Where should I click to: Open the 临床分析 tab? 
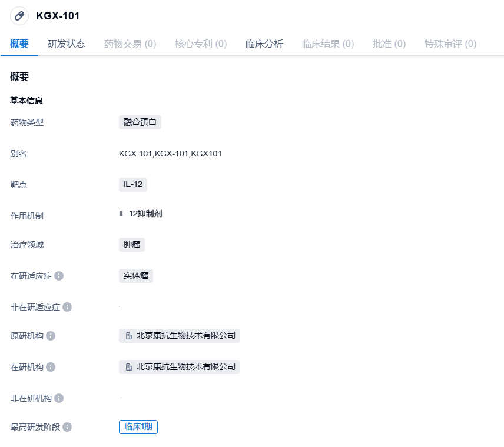point(264,44)
